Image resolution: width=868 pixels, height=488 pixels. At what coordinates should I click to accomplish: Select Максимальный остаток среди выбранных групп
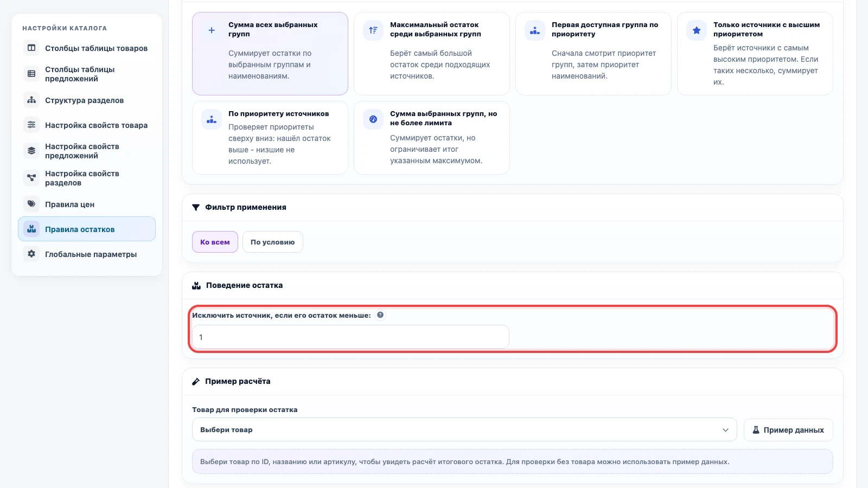point(432,54)
